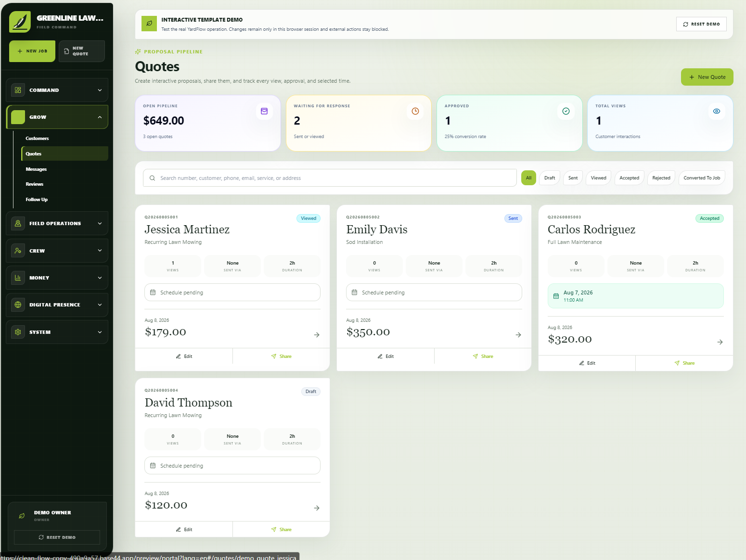Image resolution: width=746 pixels, height=560 pixels.
Task: Open Customers in the Grow menu
Action: (x=37, y=139)
